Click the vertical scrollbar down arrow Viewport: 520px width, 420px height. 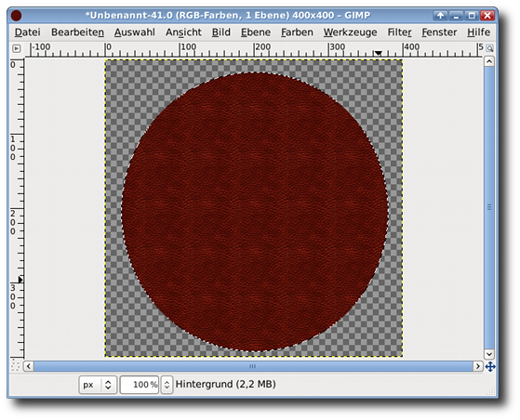click(x=489, y=354)
